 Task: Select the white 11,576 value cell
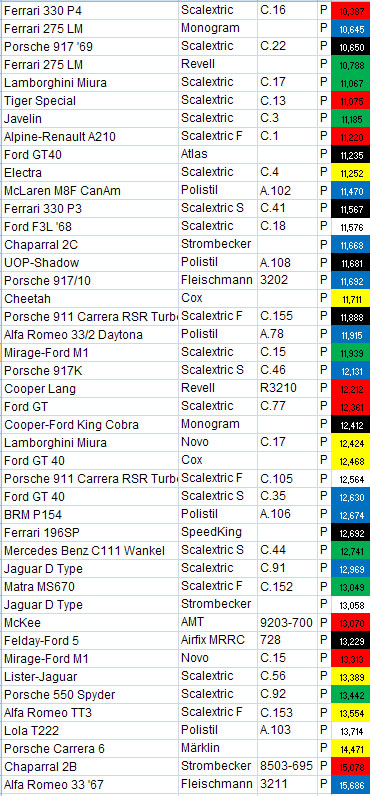(x=350, y=227)
